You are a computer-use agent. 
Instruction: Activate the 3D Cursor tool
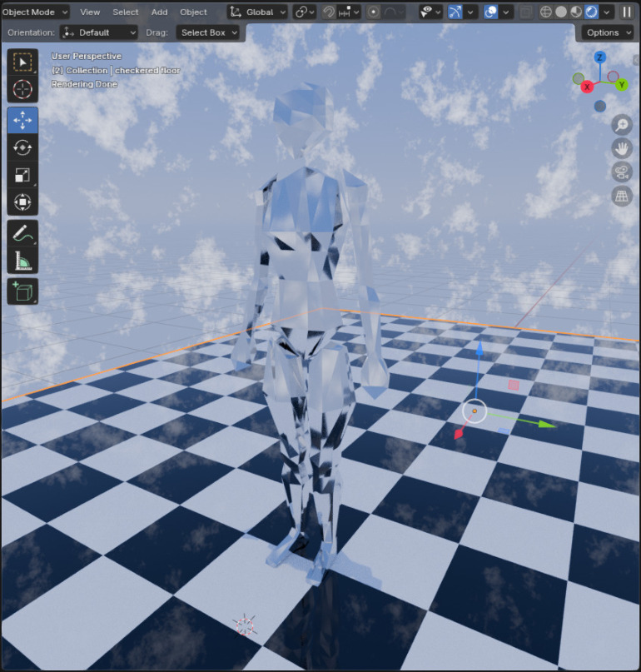(22, 89)
